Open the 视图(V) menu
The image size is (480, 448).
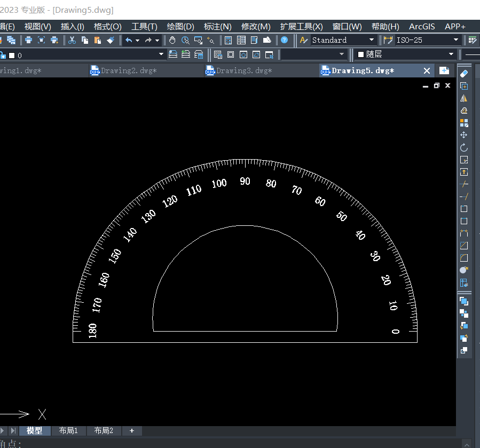click(x=38, y=27)
